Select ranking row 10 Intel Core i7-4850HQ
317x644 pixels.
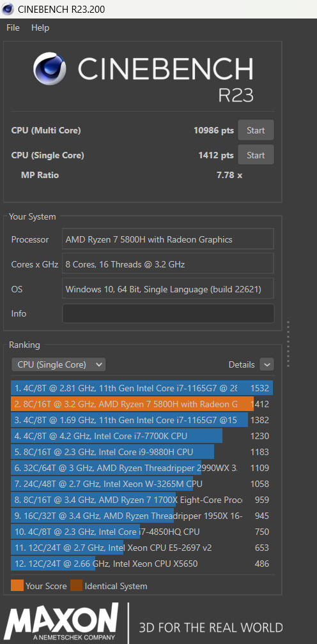[x=142, y=532]
